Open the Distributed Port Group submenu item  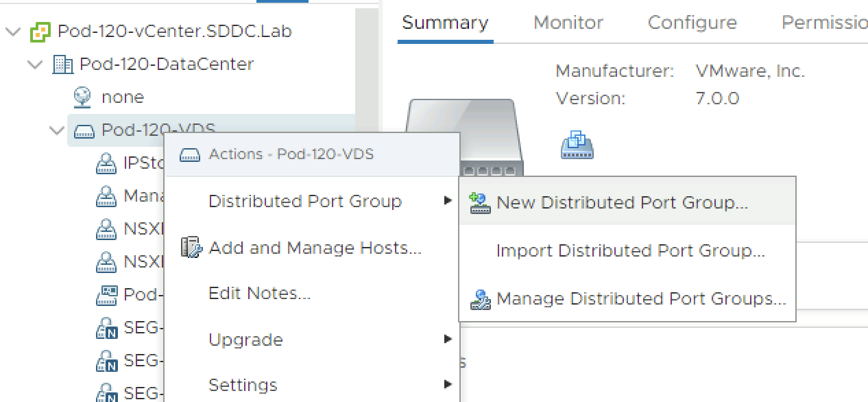(305, 201)
